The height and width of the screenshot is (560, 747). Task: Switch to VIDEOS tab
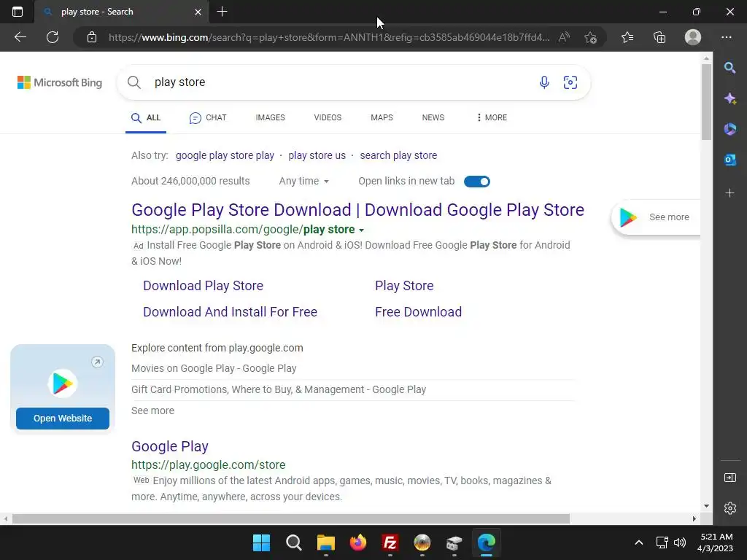click(328, 117)
